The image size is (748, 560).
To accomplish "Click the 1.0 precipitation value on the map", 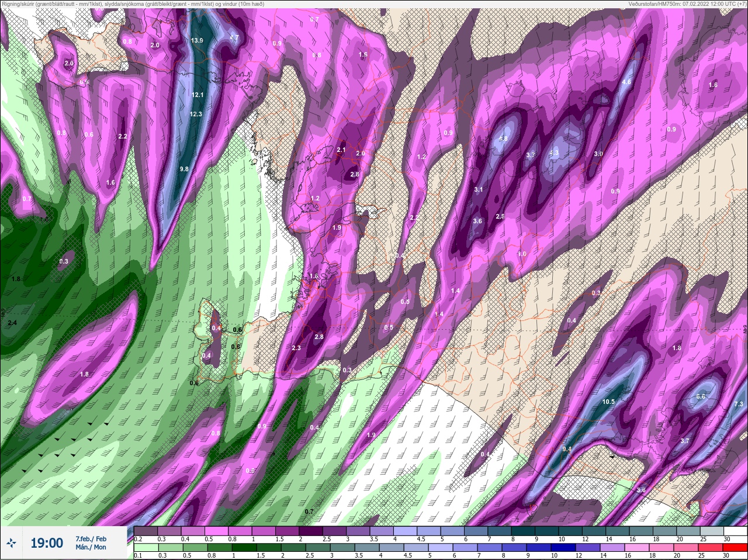I will pyautogui.click(x=522, y=254).
